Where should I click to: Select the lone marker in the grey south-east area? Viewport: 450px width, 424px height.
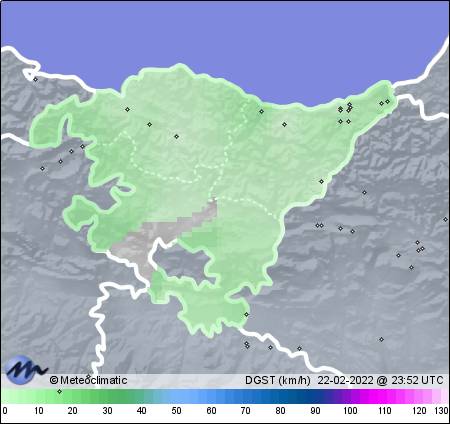(x=381, y=339)
